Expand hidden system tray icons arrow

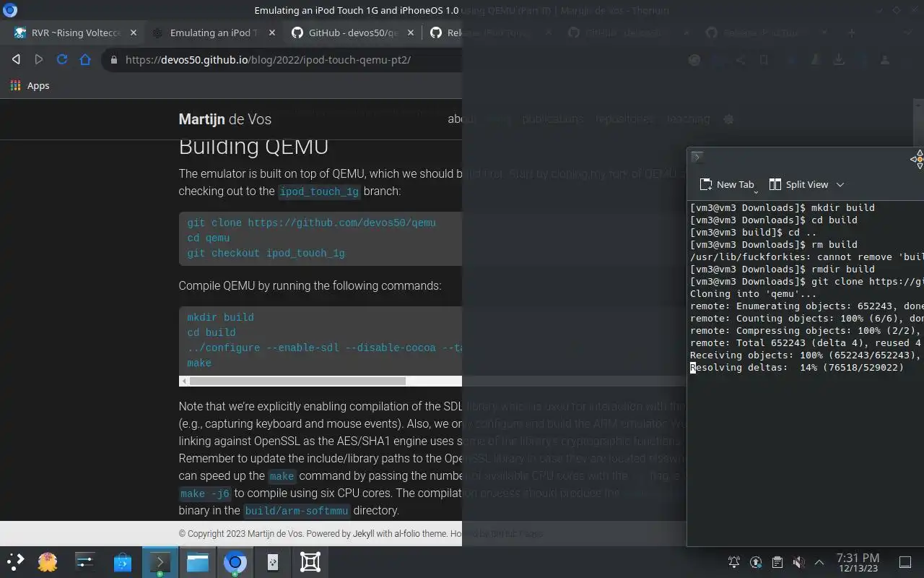pos(819,562)
